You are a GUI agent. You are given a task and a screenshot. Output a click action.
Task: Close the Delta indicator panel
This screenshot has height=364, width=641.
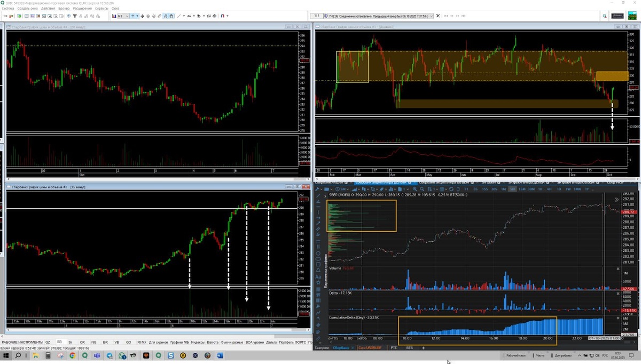618,292
